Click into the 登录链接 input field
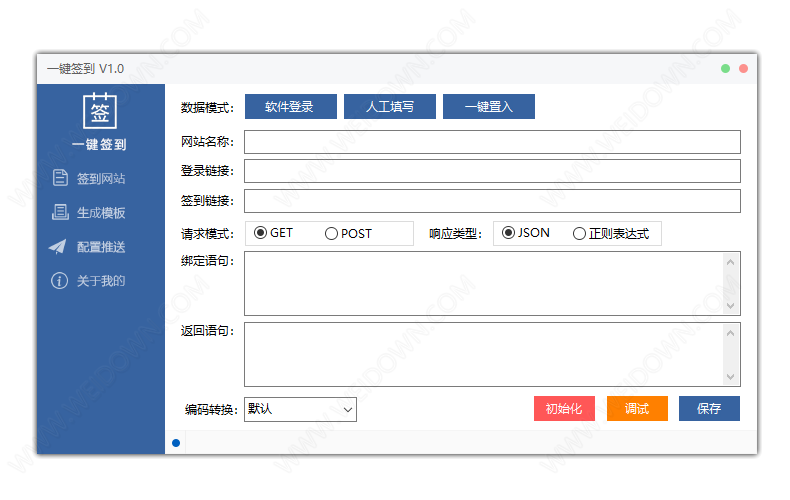Image resolution: width=790 pixels, height=500 pixels. pos(492,171)
